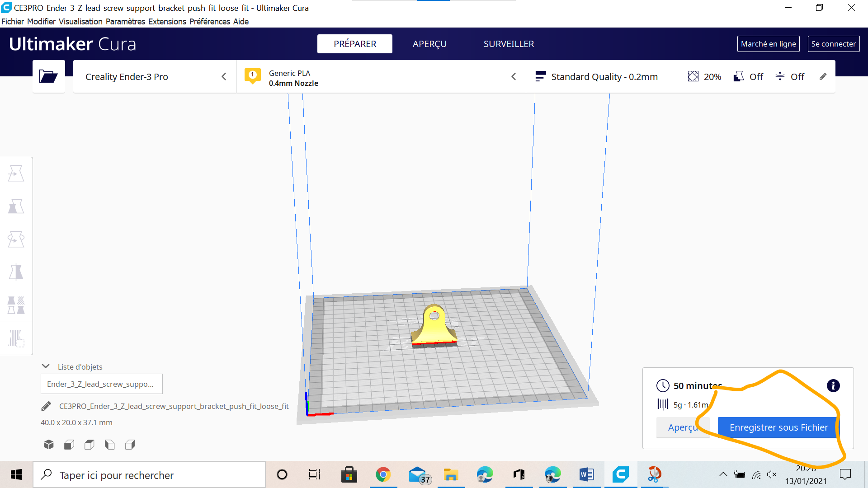Image resolution: width=868 pixels, height=488 pixels.
Task: Collapse the Liste d'objets section
Action: tap(46, 366)
